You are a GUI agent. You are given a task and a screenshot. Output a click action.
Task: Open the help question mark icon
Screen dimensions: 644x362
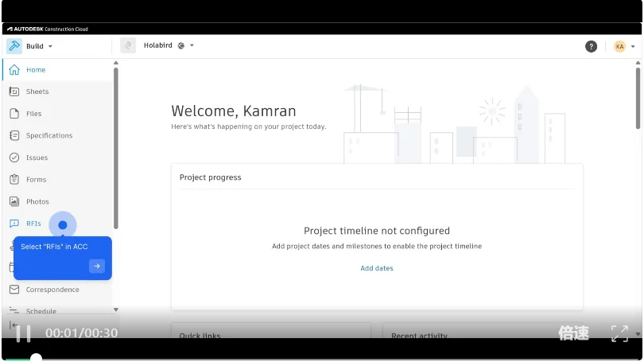[x=591, y=46]
